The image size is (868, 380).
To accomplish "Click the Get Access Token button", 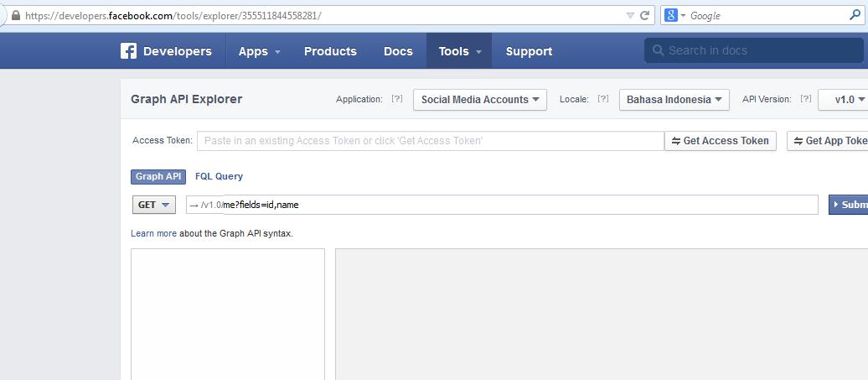I will [x=721, y=141].
